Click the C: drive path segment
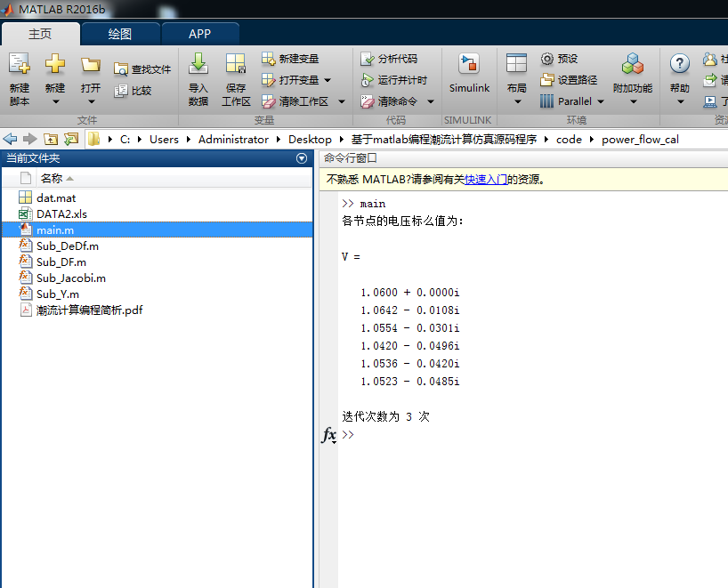 click(x=125, y=140)
